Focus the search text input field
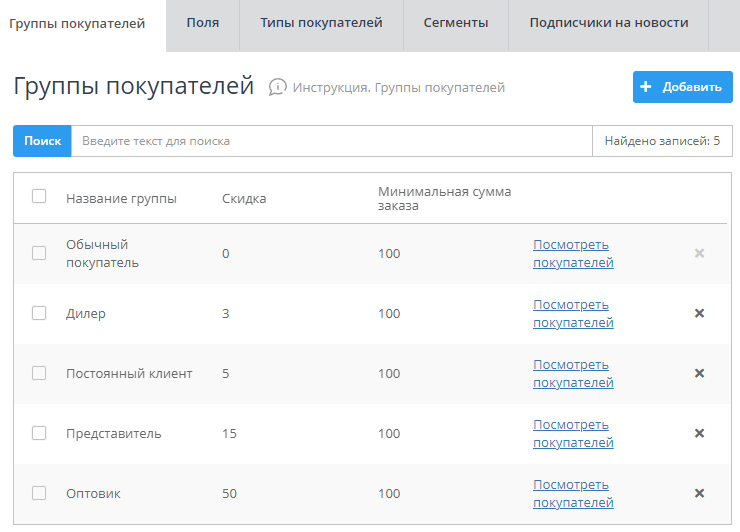The image size is (740, 532). point(330,141)
